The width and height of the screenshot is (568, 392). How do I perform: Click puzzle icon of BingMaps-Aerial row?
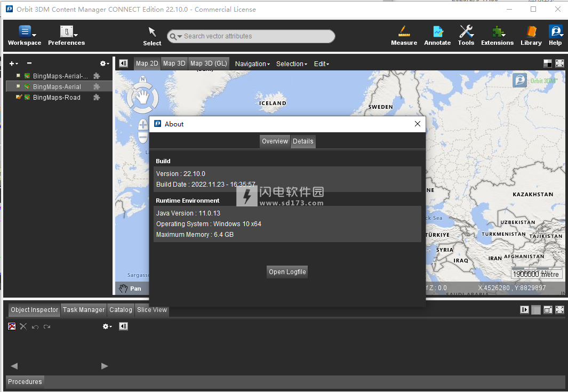coord(97,86)
